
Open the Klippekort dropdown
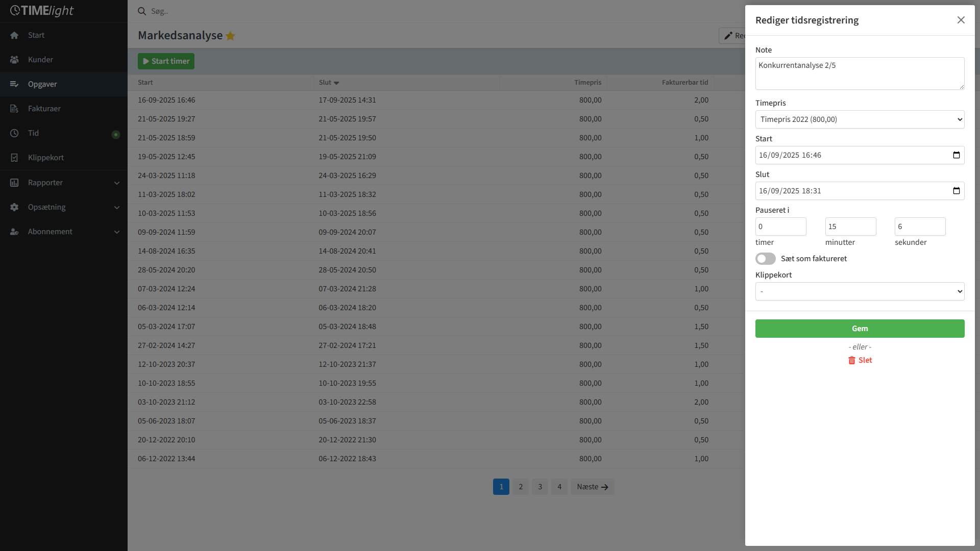(860, 291)
